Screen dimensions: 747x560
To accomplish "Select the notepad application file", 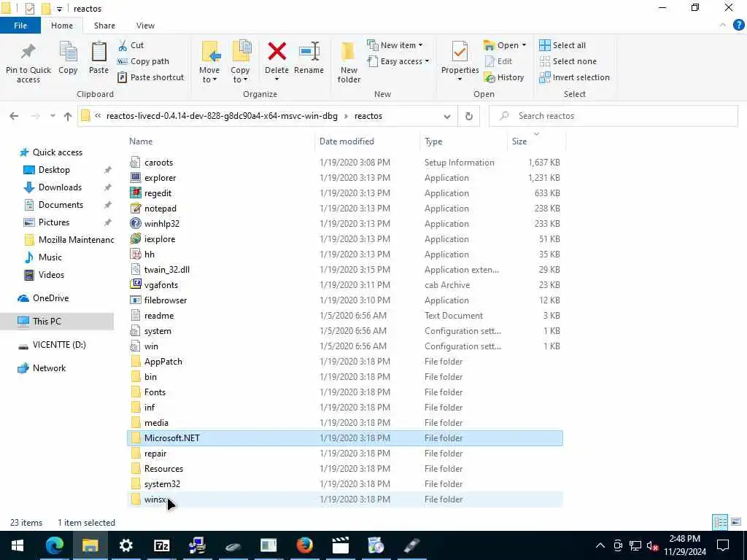I will 345,208.
